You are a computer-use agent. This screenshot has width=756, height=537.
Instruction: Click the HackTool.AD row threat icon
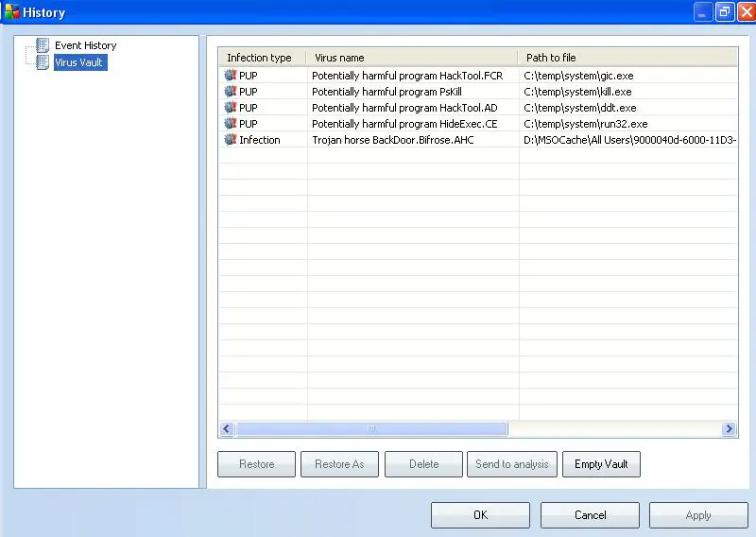(x=230, y=108)
